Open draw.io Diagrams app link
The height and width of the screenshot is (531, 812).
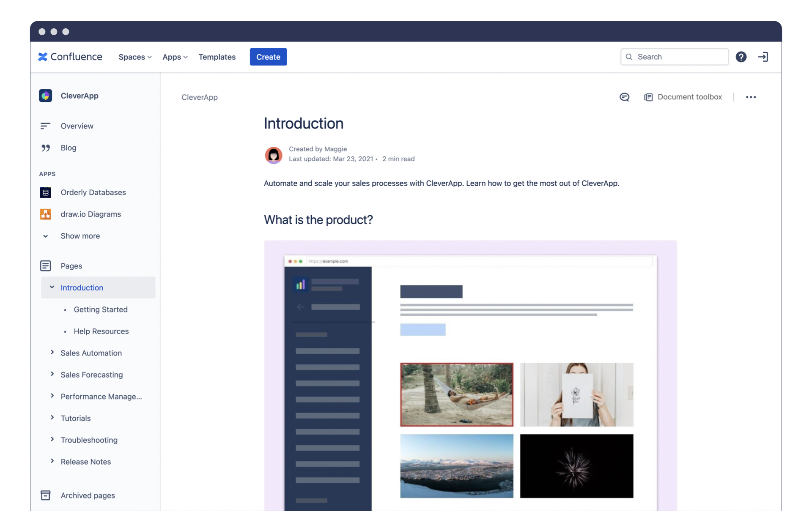click(91, 214)
